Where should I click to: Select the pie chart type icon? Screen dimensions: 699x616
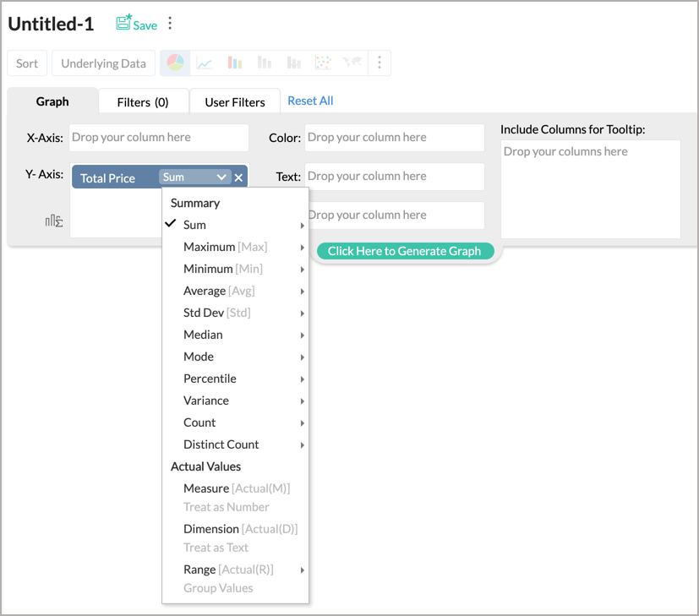(175, 63)
